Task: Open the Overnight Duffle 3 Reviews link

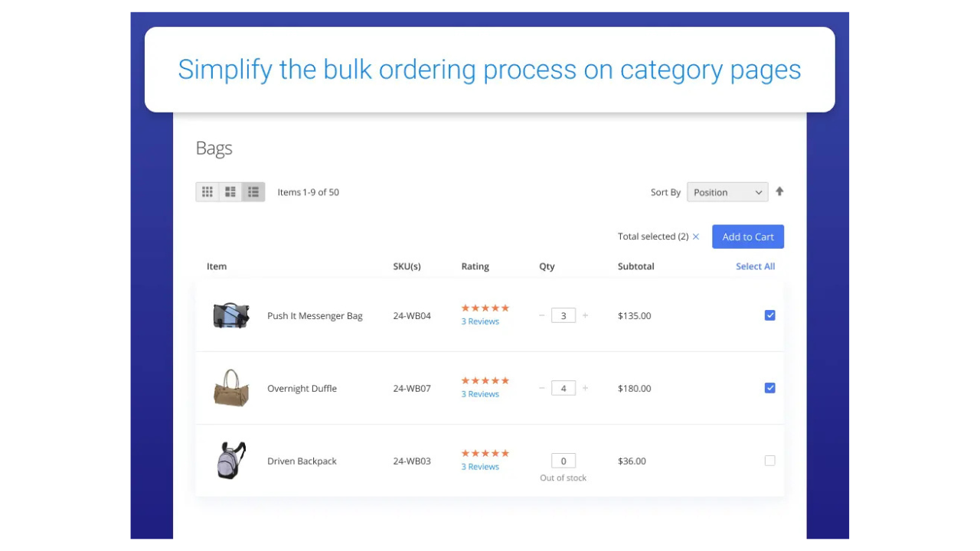Action: (480, 394)
